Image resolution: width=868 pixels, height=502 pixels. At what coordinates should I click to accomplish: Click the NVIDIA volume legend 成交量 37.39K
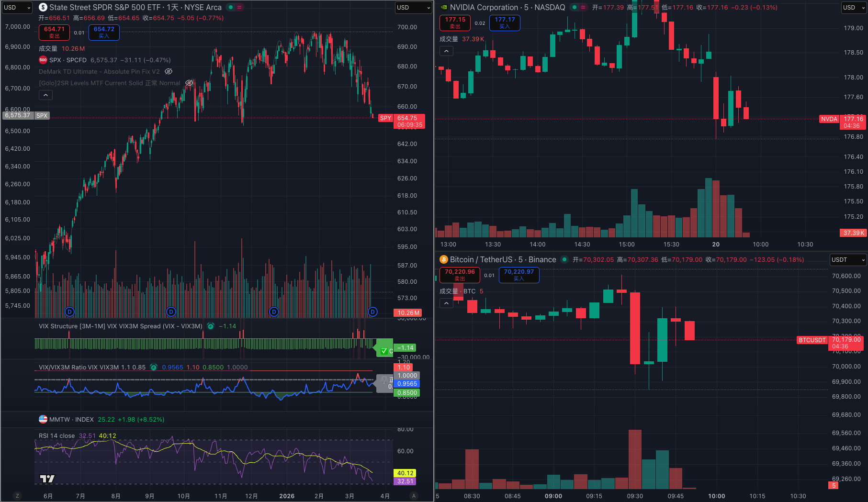(x=462, y=39)
